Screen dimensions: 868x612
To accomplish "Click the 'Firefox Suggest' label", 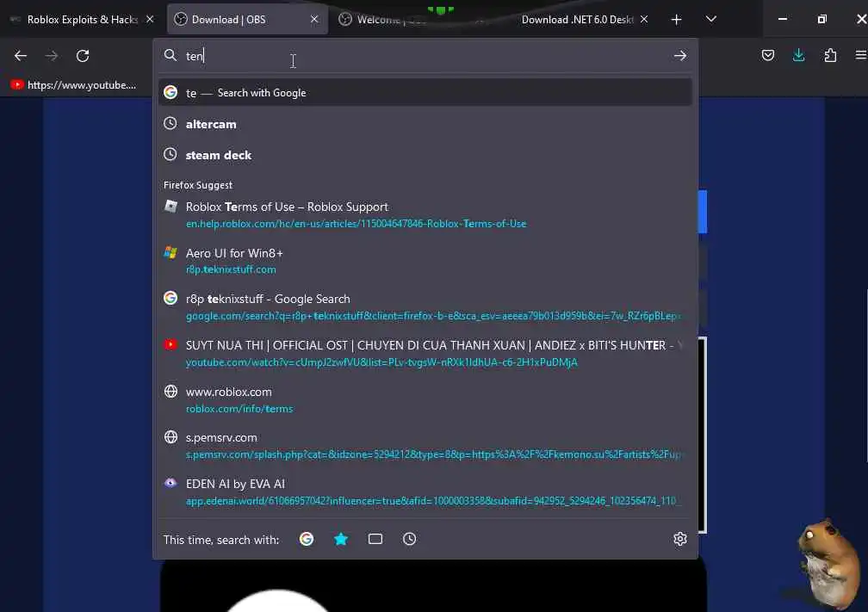I will (x=198, y=185).
